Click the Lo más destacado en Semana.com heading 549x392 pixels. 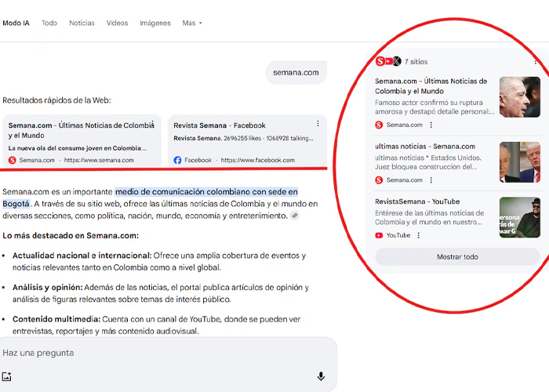[x=71, y=235]
